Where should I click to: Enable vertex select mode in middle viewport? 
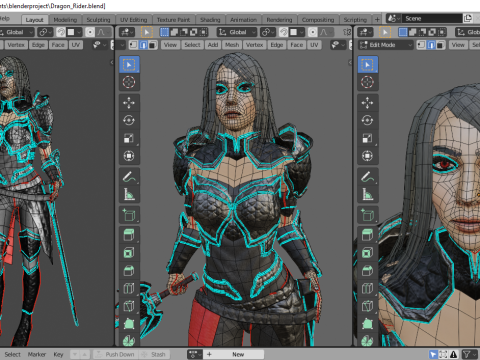(x=133, y=45)
